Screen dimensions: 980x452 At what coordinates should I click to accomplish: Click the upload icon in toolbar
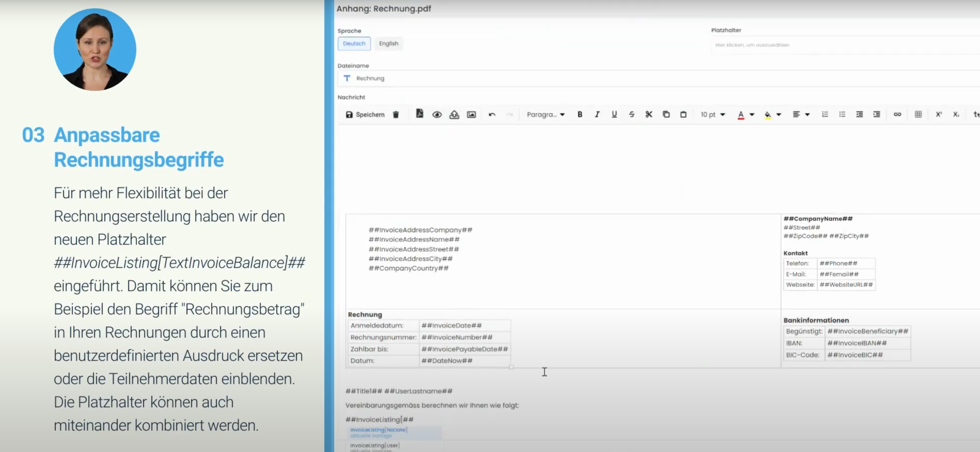(454, 114)
